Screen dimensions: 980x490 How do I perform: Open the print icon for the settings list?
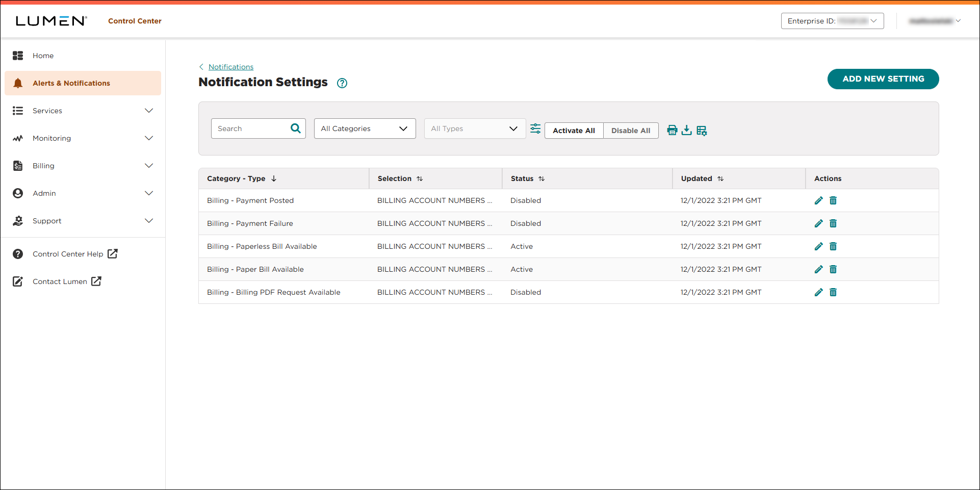click(672, 130)
